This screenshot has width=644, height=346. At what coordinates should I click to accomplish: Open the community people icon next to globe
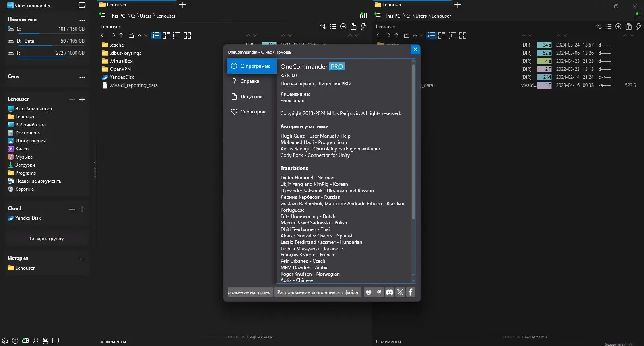click(379, 292)
